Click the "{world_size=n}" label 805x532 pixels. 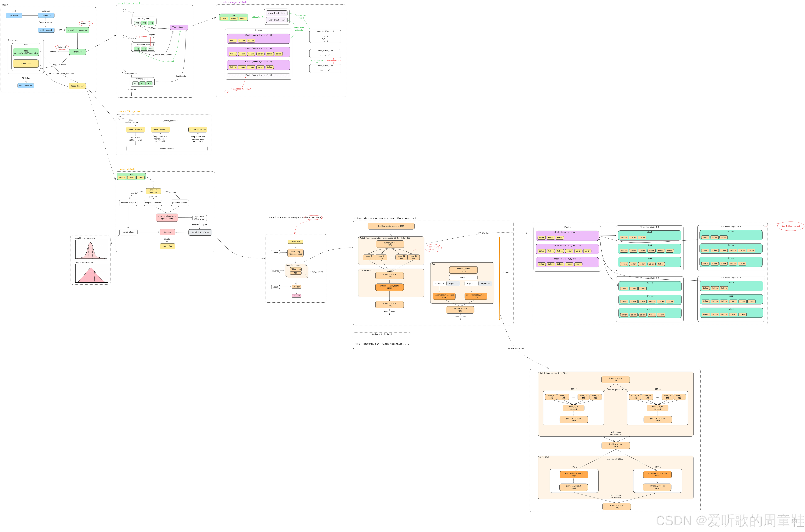click(170, 121)
